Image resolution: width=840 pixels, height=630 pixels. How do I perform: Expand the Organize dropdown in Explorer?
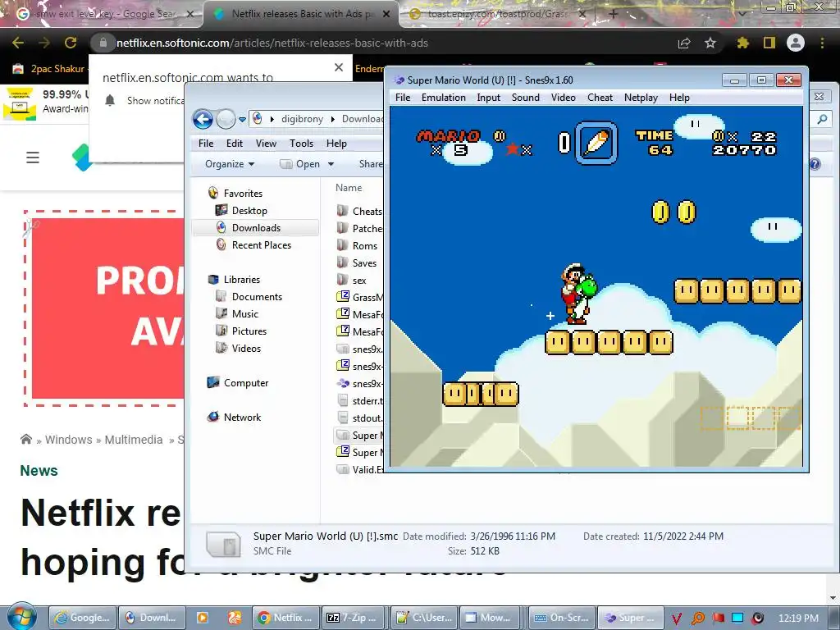(x=230, y=164)
